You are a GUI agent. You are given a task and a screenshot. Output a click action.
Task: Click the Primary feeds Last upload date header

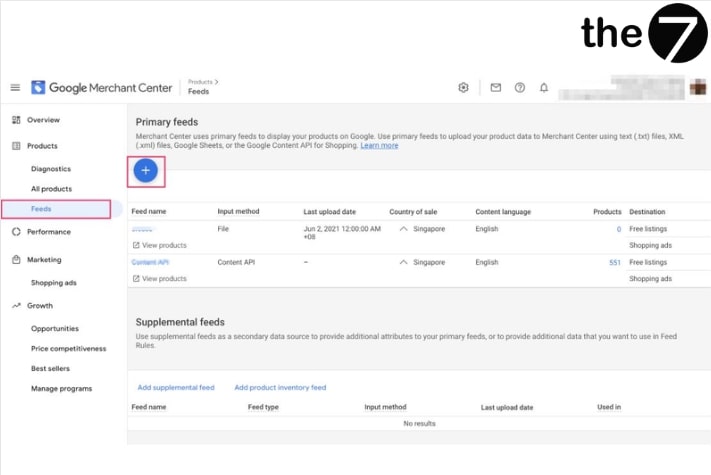click(330, 212)
